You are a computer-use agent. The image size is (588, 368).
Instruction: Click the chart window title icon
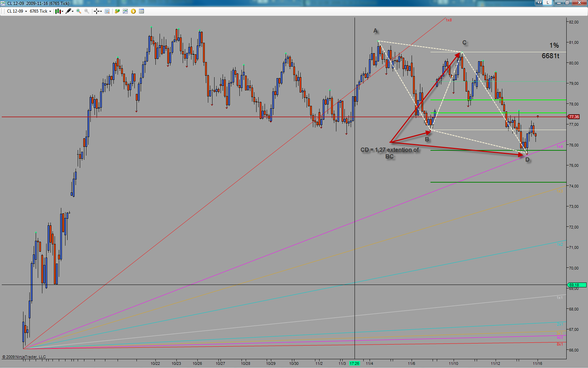click(3, 3)
